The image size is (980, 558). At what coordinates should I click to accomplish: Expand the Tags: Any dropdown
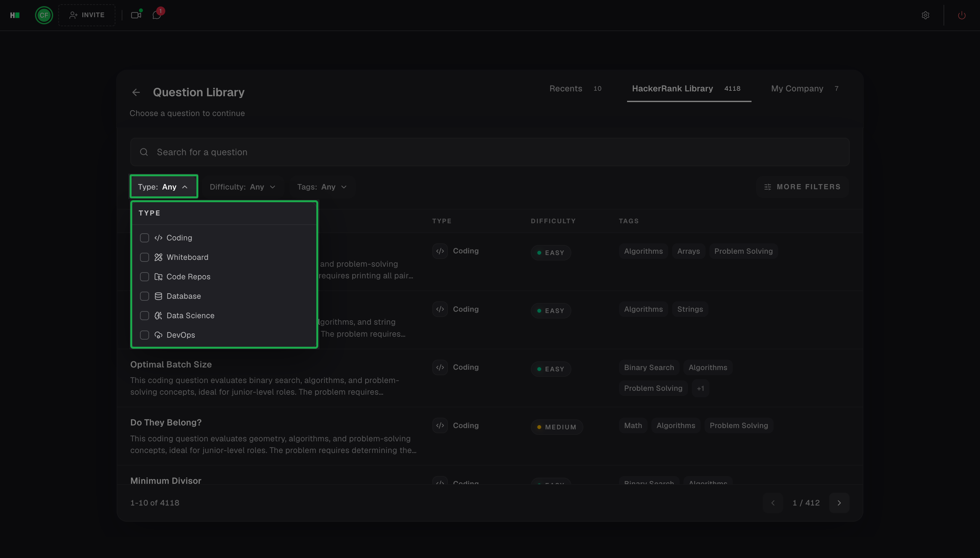click(322, 187)
